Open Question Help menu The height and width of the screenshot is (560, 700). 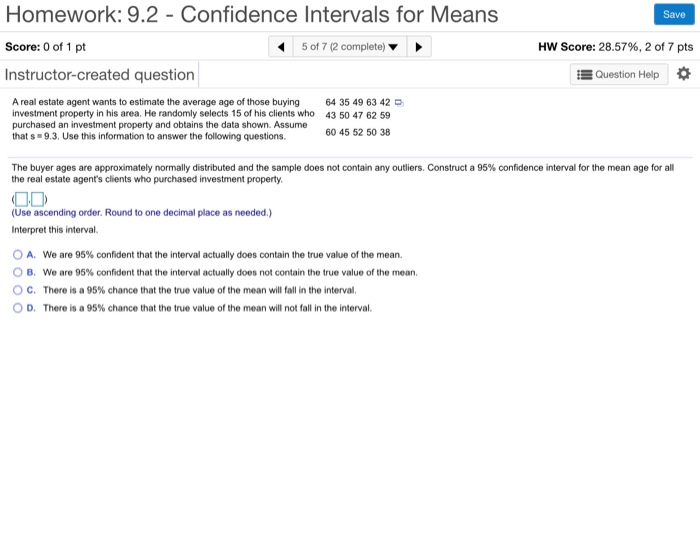[619, 74]
